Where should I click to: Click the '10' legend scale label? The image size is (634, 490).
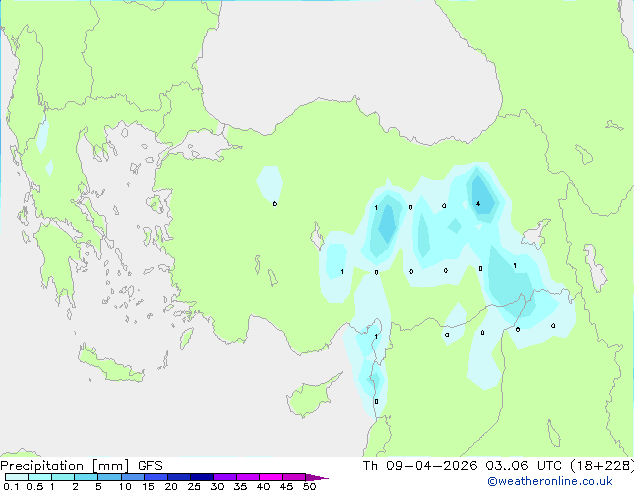[125, 486]
